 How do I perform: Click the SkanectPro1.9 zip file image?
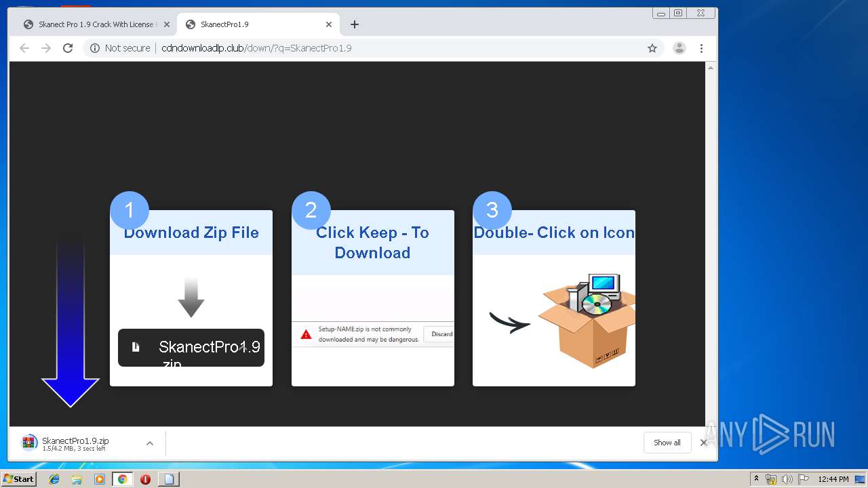click(x=191, y=348)
